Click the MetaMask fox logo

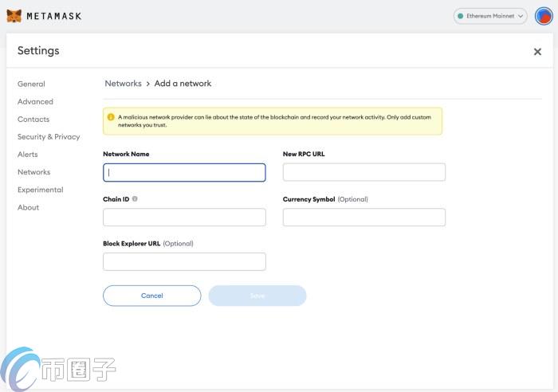(x=14, y=16)
